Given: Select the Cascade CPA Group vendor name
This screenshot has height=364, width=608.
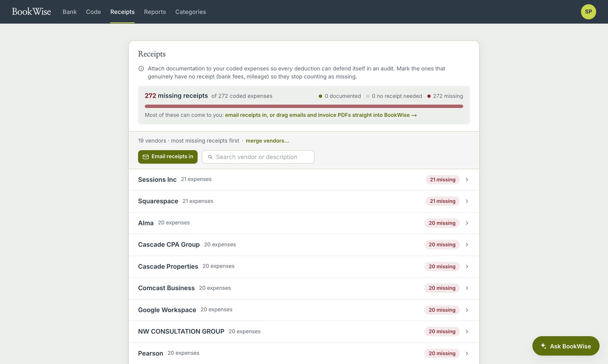Looking at the screenshot, I should pos(169,245).
